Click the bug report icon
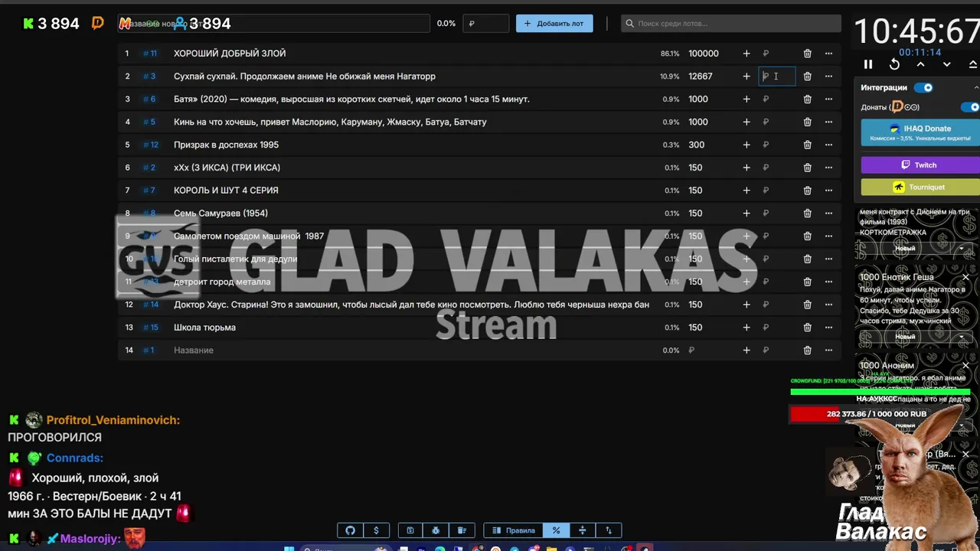980x551 pixels. click(436, 530)
